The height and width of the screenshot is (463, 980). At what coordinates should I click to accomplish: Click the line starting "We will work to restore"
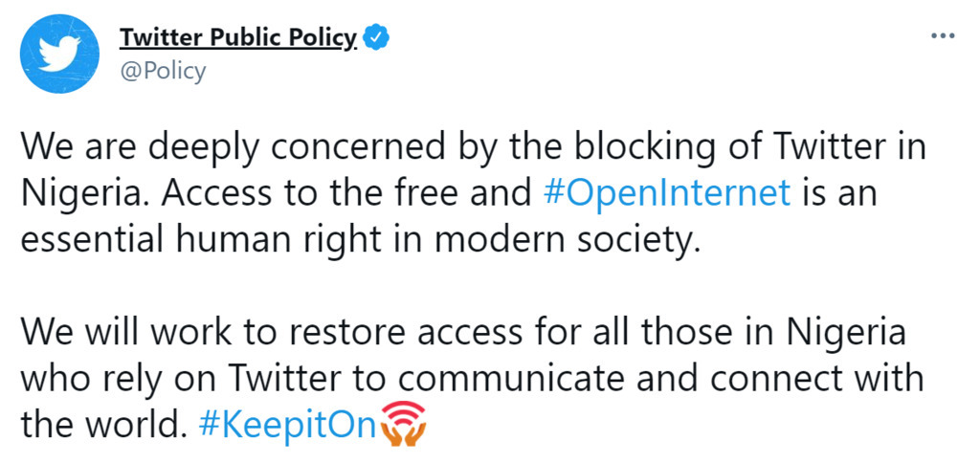tap(464, 332)
